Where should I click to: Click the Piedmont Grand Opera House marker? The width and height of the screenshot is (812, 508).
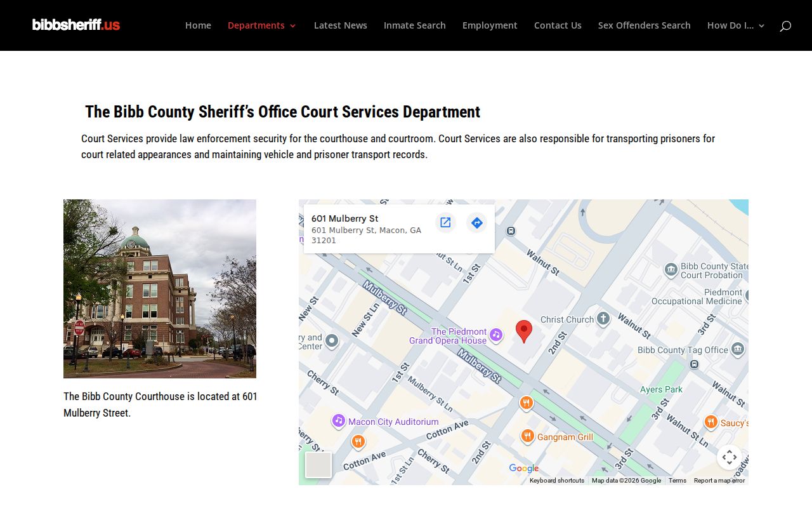click(496, 334)
